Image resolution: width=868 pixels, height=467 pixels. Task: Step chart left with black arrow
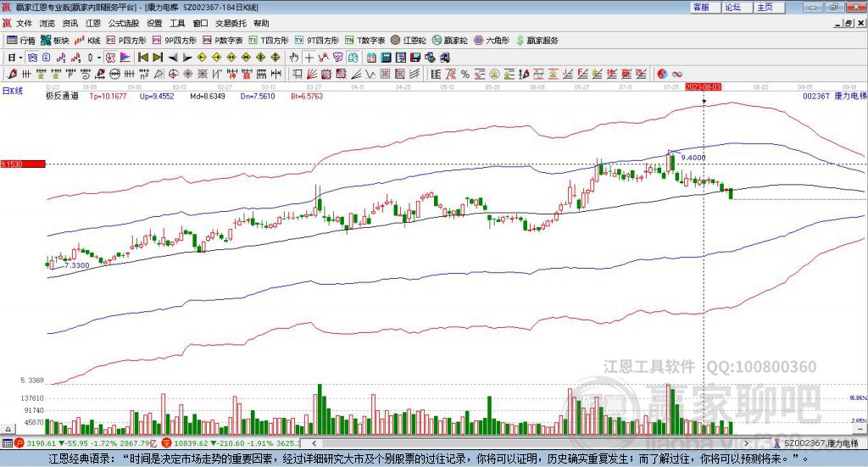click(173, 58)
